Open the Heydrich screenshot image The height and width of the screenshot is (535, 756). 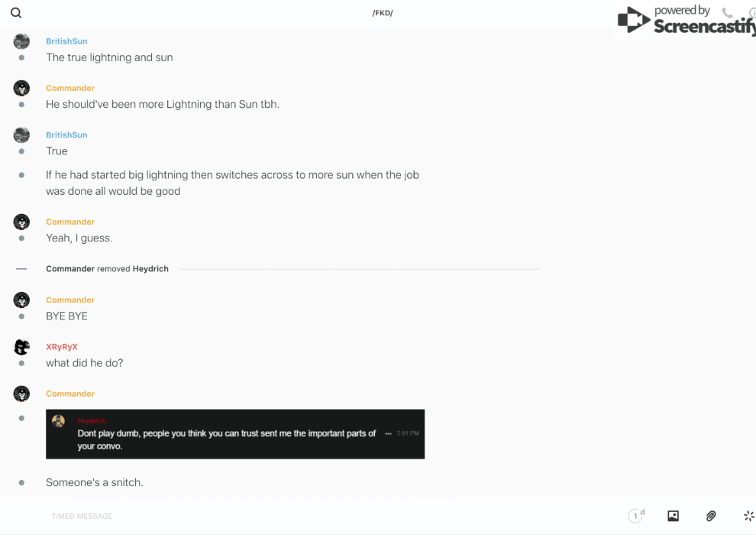coord(235,434)
